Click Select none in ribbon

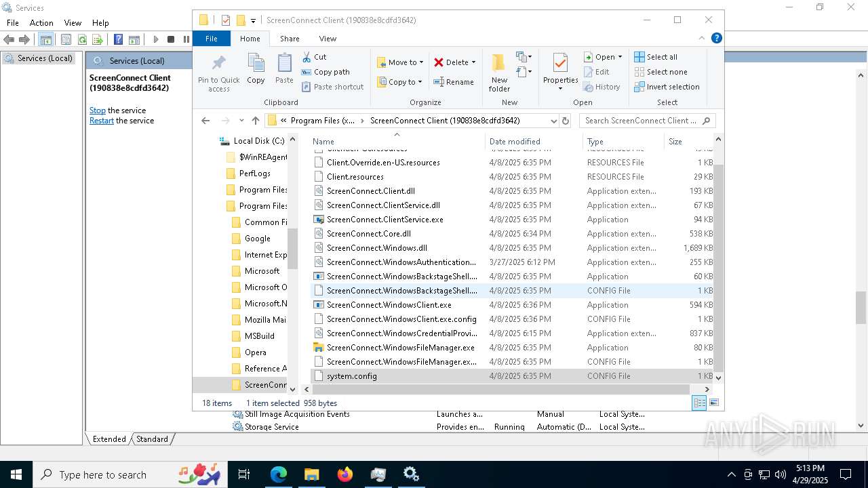coord(660,72)
